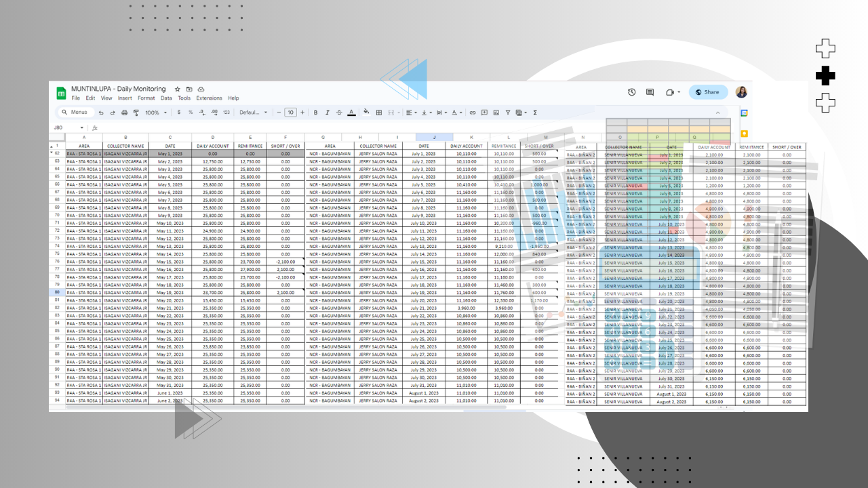Image resolution: width=868 pixels, height=488 pixels.
Task: Open the Format menu
Action: [146, 98]
